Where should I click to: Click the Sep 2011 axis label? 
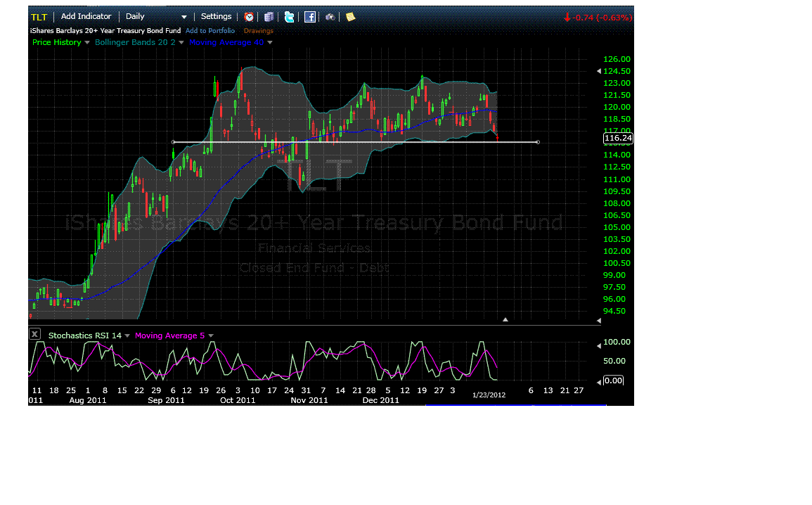coord(166,400)
